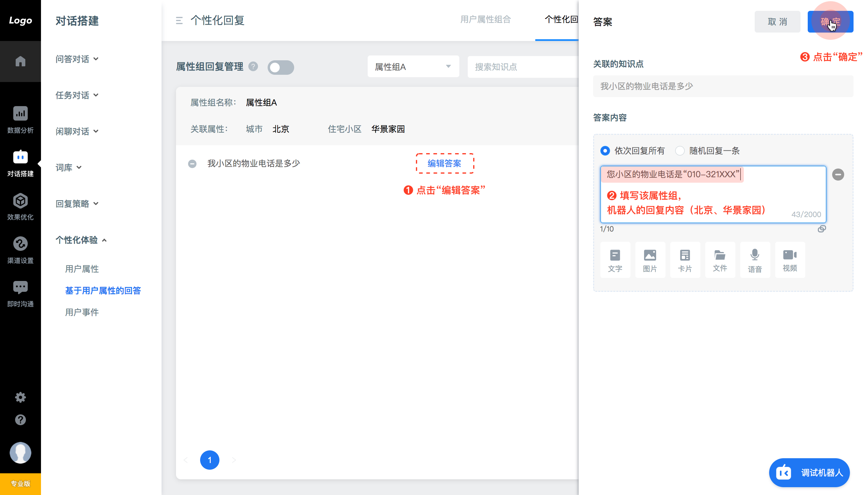The width and height of the screenshot is (868, 495).
Task: Click 专业版 badge
Action: coord(20,484)
